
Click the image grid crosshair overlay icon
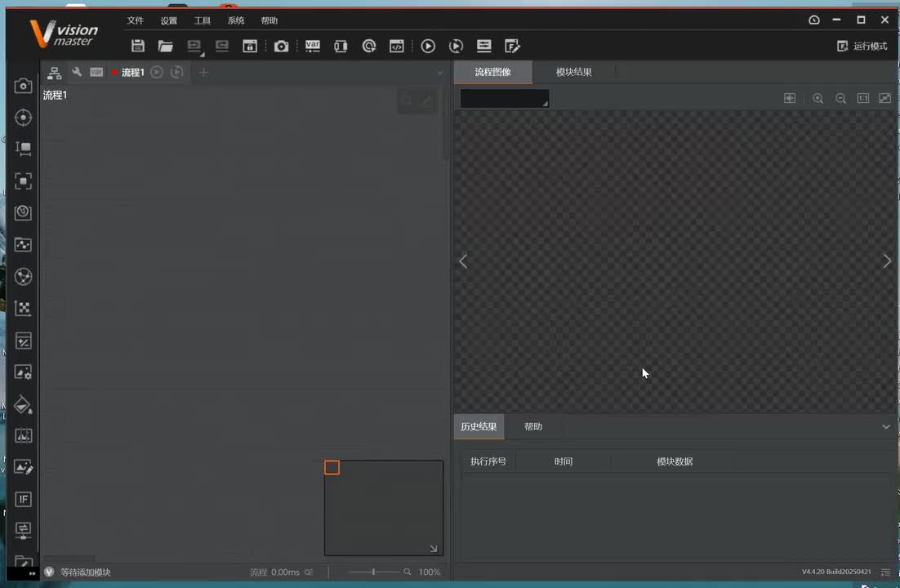pyautogui.click(x=790, y=98)
